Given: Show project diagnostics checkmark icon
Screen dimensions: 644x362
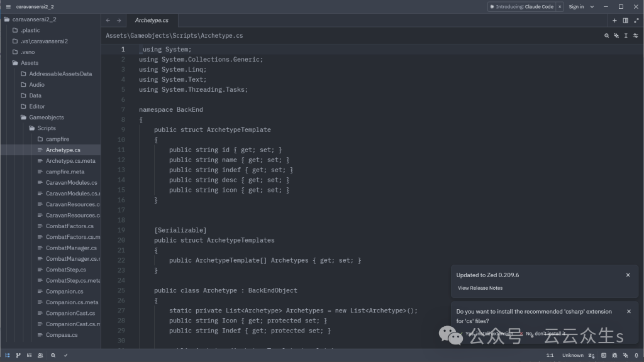Looking at the screenshot, I should 65,356.
